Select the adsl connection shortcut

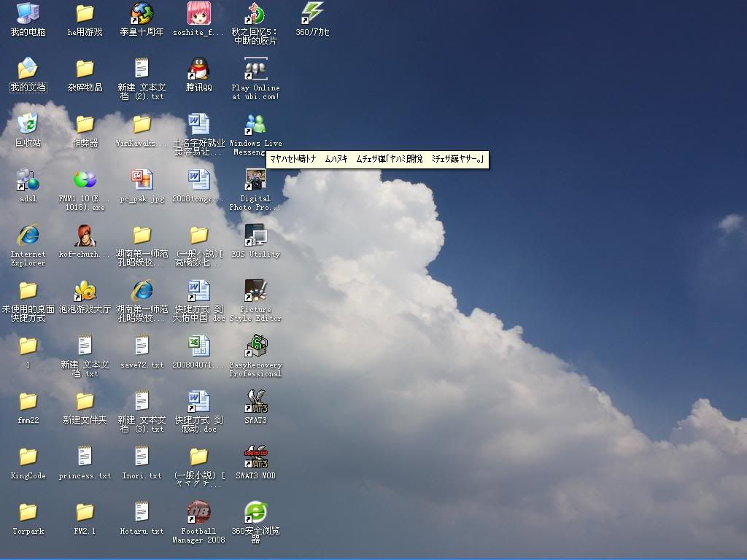28,180
